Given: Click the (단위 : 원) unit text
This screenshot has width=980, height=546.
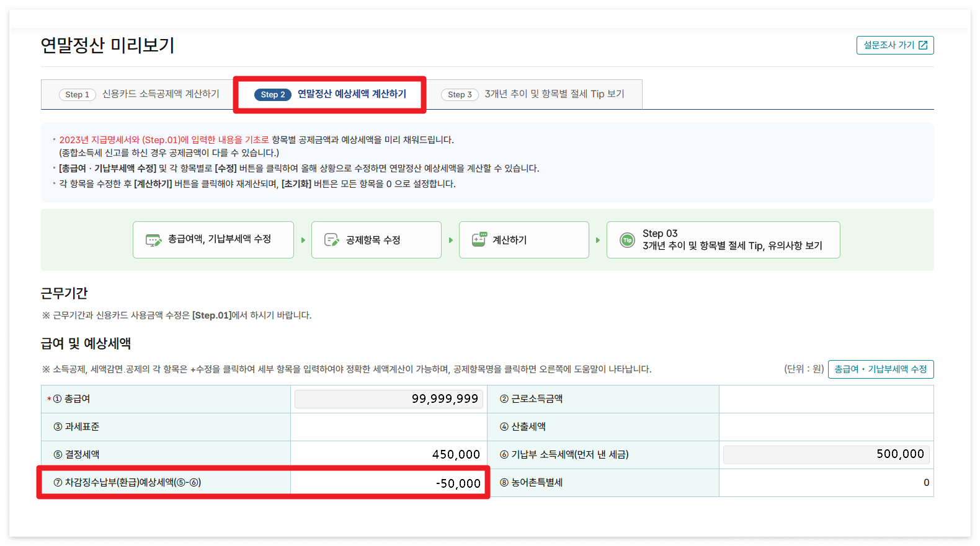Looking at the screenshot, I should coord(804,369).
